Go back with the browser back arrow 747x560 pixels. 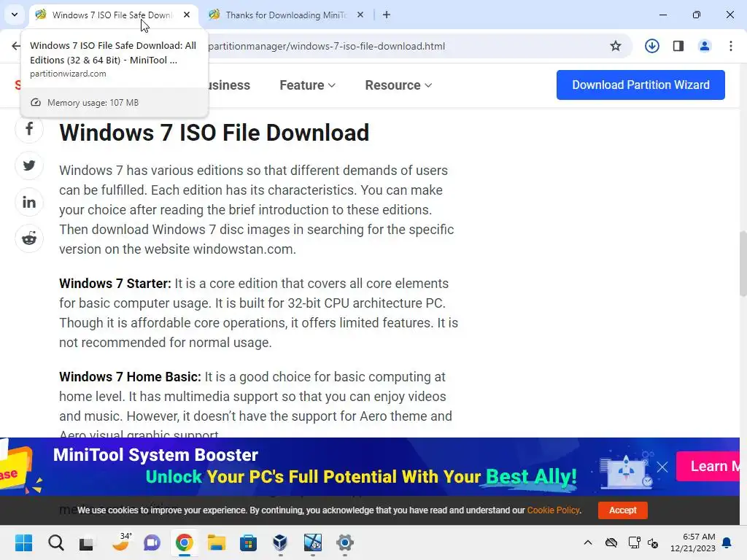click(x=16, y=46)
